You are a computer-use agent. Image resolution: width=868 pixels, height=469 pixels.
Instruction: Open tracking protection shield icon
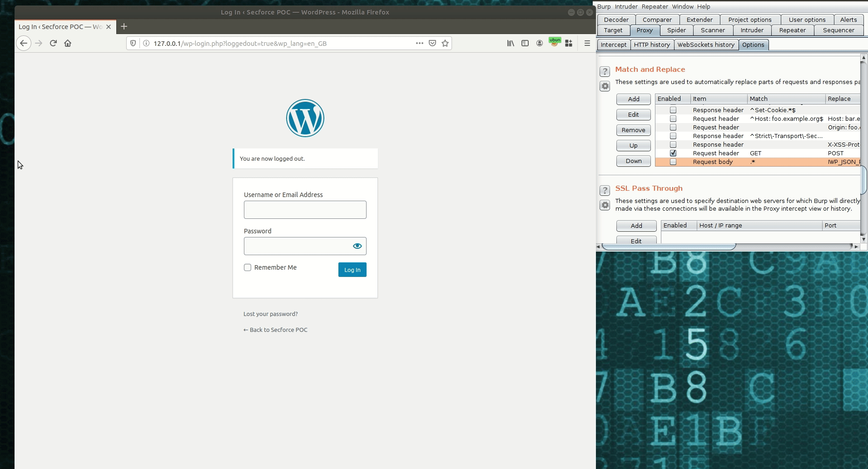[x=133, y=43]
